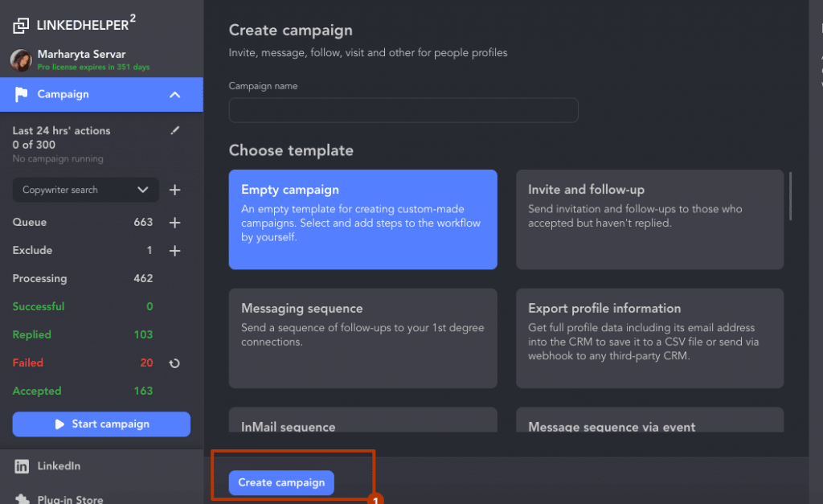Image resolution: width=823 pixels, height=504 pixels.
Task: Select the InMail sequence template
Action: click(362, 420)
